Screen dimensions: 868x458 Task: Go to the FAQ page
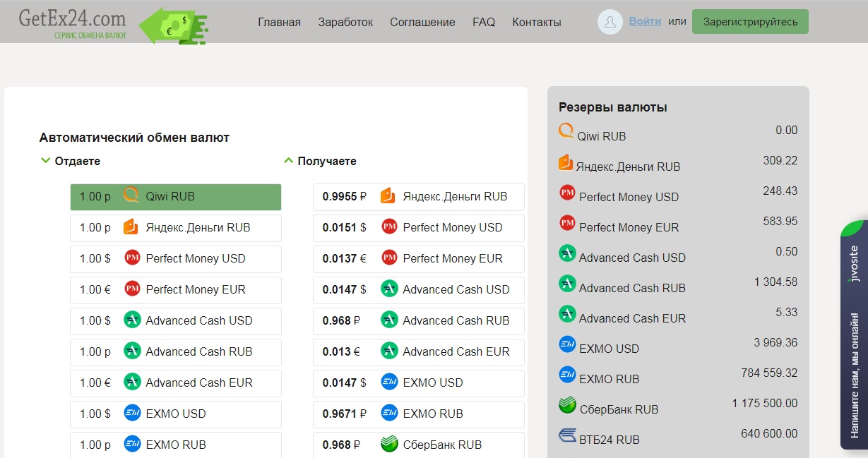click(484, 22)
